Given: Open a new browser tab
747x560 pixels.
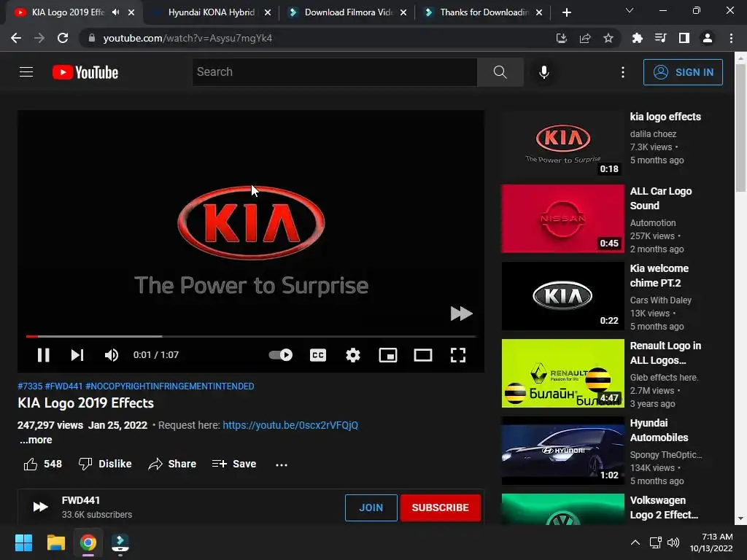Looking at the screenshot, I should click(566, 12).
